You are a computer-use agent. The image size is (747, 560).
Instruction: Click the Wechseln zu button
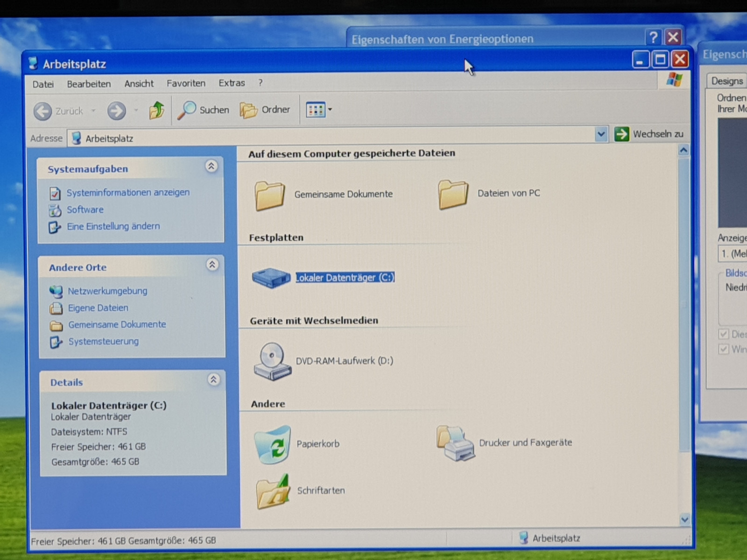[x=650, y=134]
